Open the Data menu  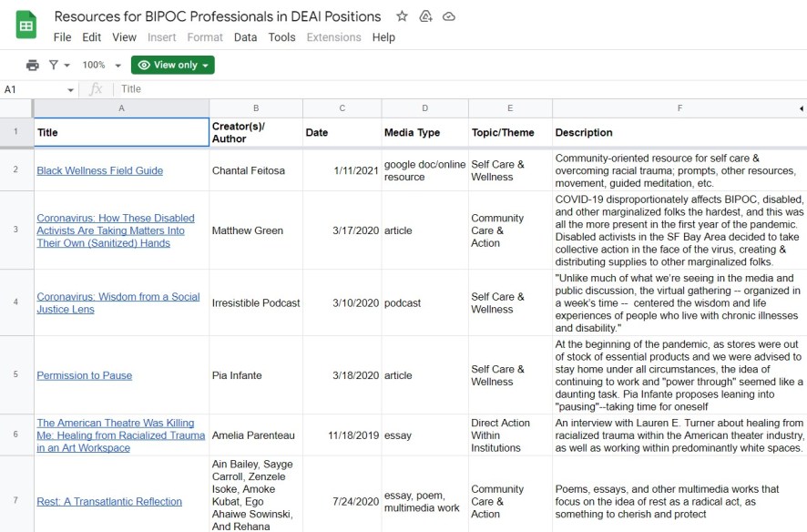[x=246, y=37]
